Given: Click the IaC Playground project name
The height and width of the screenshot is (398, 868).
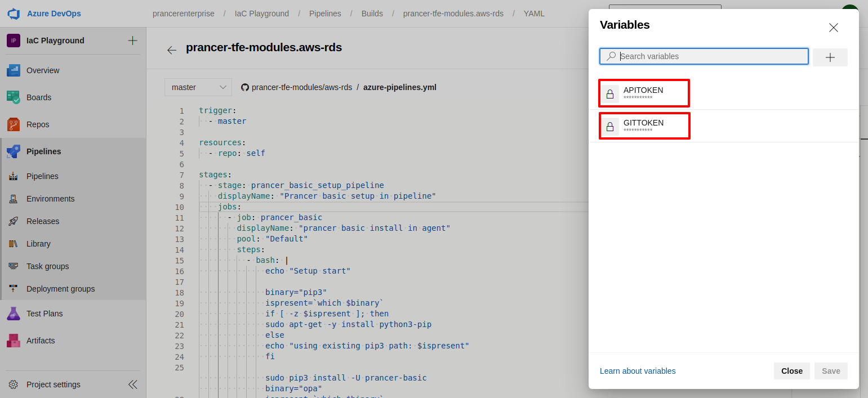Looking at the screenshot, I should click(55, 41).
